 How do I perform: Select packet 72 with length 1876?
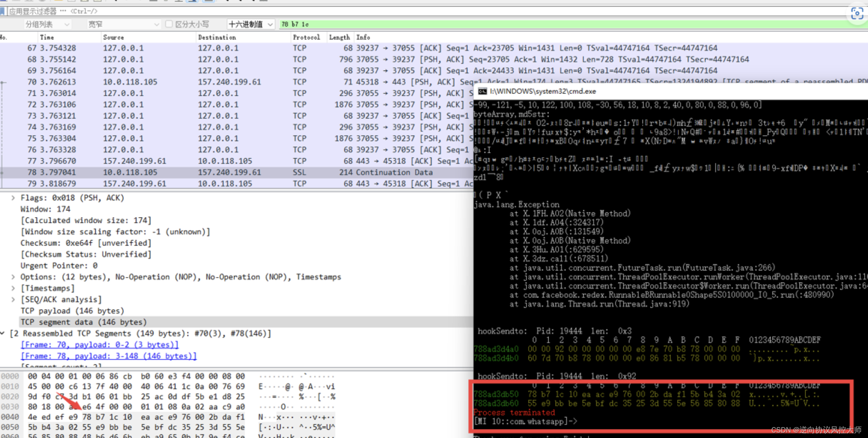[236, 104]
